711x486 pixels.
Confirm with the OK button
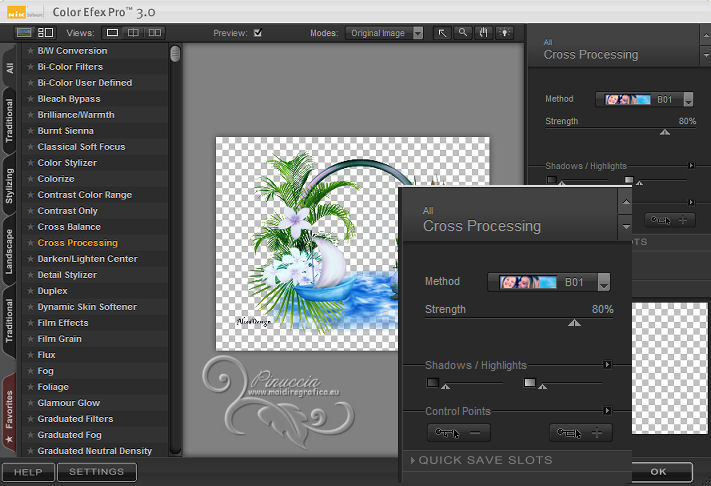coord(658,472)
